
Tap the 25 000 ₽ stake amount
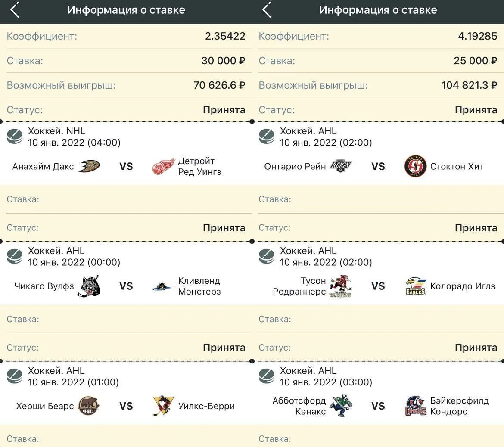476,60
